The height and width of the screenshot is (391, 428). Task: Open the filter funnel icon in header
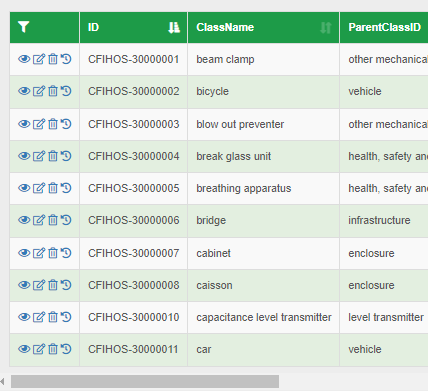click(24, 27)
